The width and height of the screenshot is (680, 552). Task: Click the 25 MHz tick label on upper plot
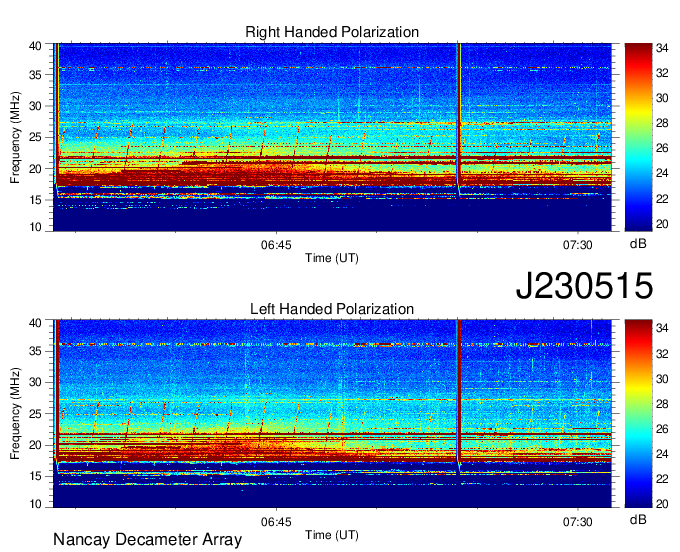[x=35, y=137]
